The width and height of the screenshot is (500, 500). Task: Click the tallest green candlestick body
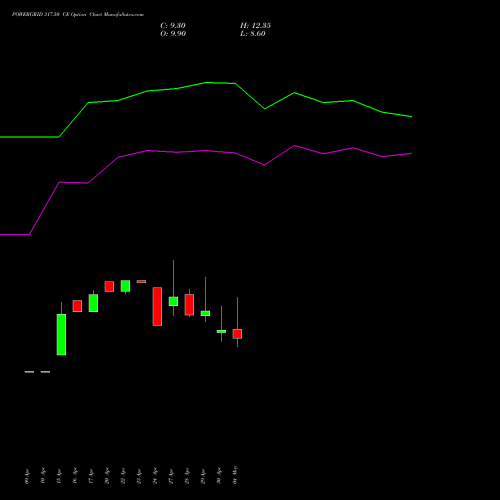coord(61,334)
